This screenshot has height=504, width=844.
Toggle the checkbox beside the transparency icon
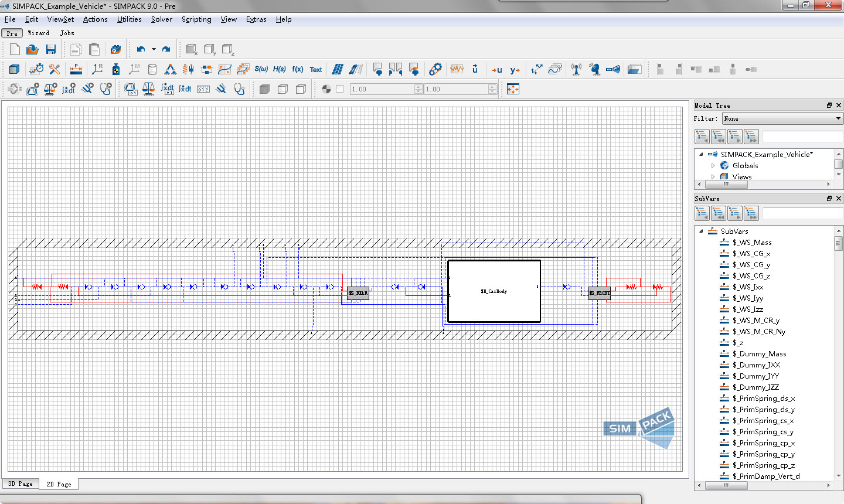[x=340, y=89]
